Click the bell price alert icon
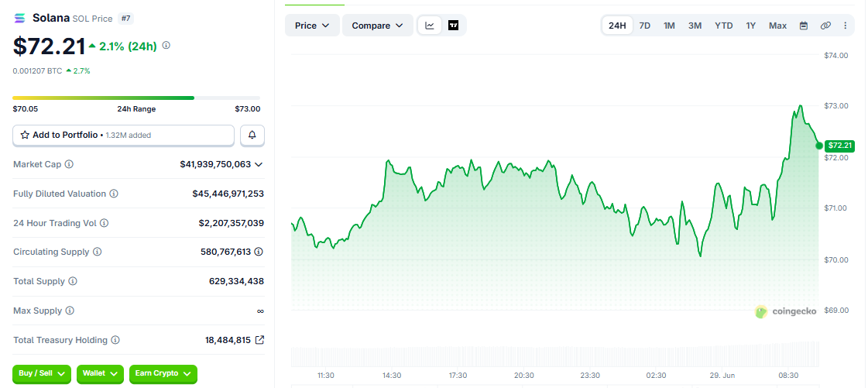This screenshot has height=388, width=868. point(252,135)
